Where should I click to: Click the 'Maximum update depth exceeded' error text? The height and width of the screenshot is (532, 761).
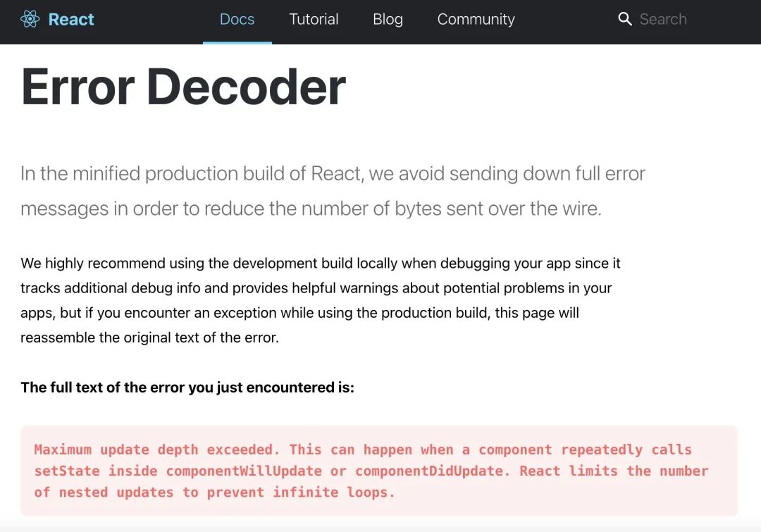point(371,471)
